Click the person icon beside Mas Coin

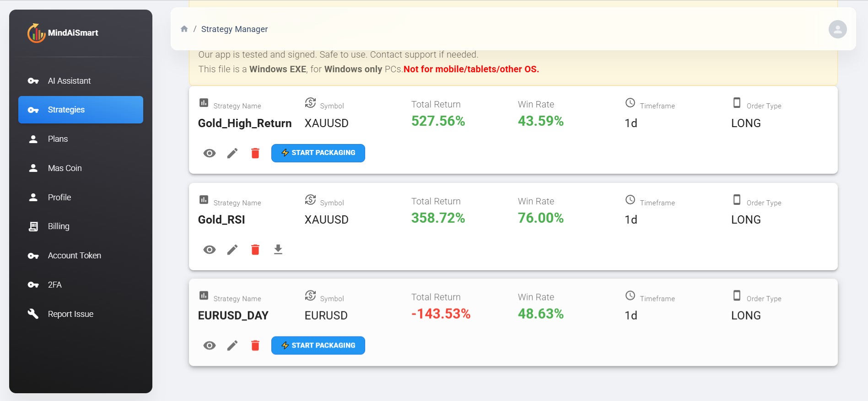click(33, 168)
